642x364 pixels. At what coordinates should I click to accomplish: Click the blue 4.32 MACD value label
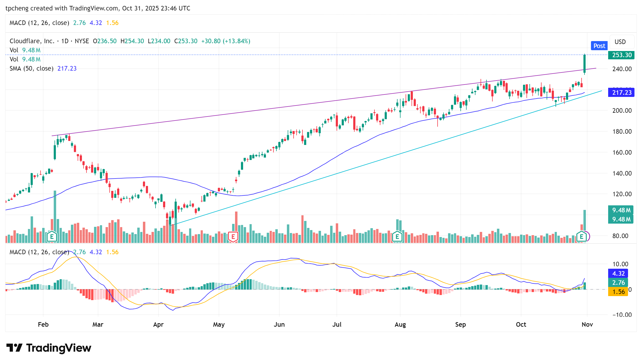point(618,274)
